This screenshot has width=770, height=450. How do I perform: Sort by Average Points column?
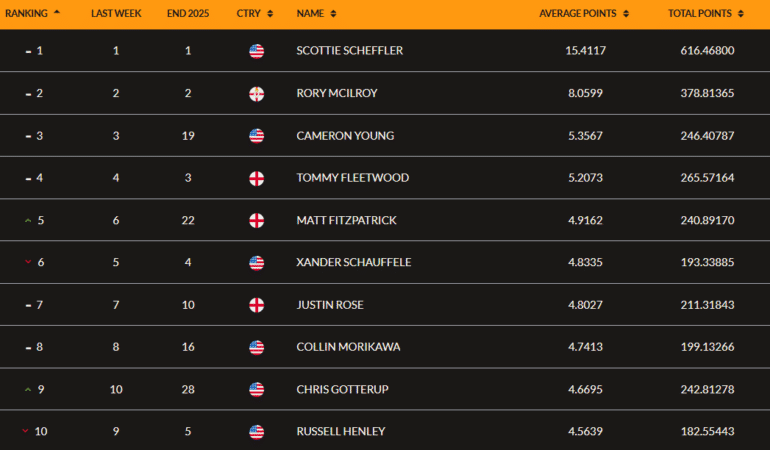point(584,14)
